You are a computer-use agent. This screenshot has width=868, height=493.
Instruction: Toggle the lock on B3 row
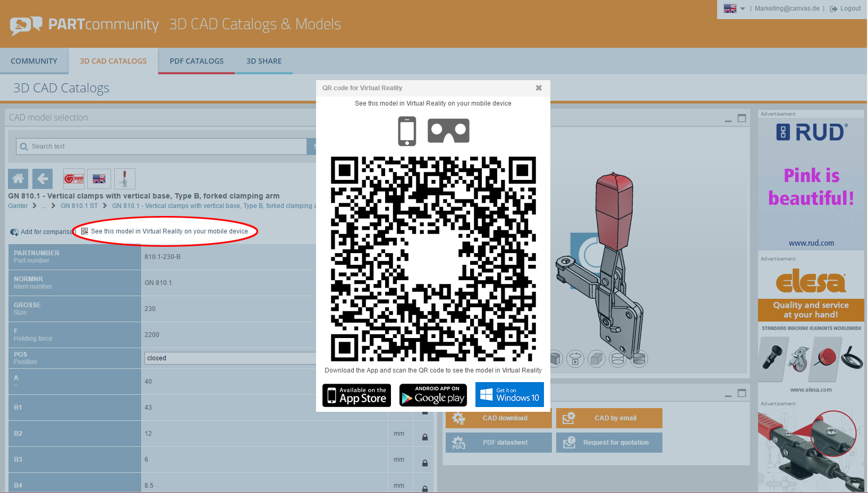click(425, 463)
